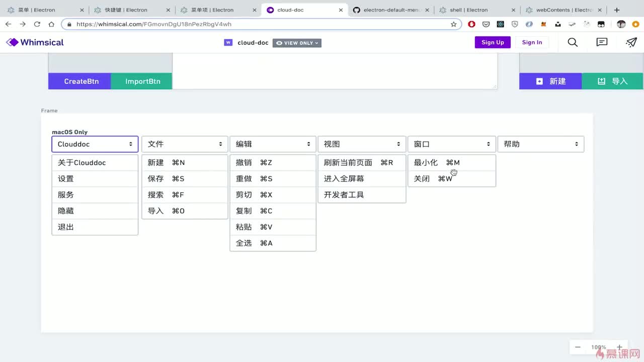Click the purple 新建 button
This screenshot has width=644, height=362.
pos(550,81)
